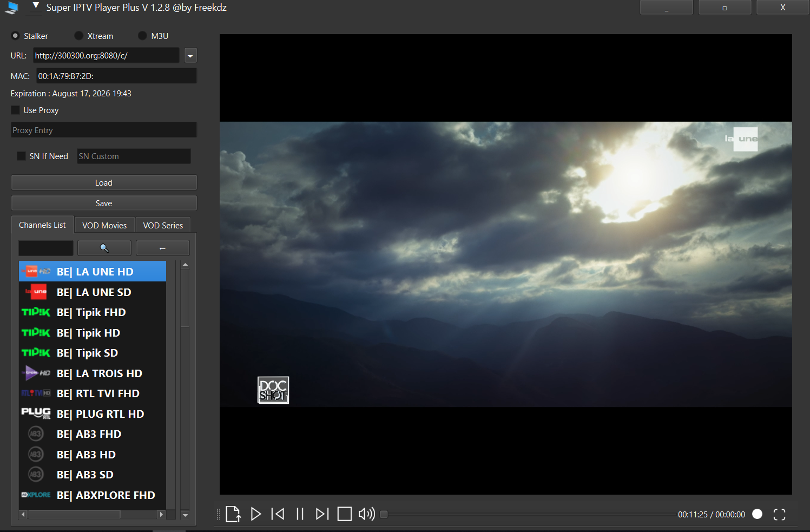
Task: Mute audio using the speaker icon
Action: [366, 514]
